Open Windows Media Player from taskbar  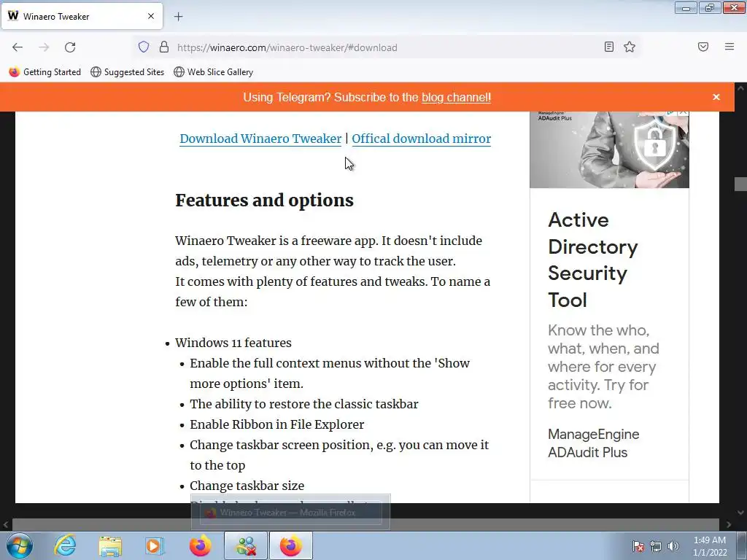point(155,545)
